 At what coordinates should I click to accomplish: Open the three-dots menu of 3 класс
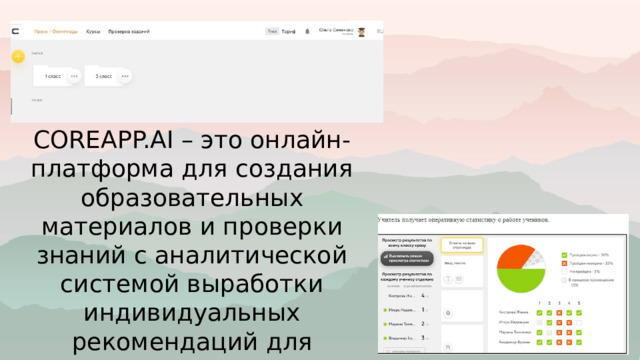coord(125,76)
